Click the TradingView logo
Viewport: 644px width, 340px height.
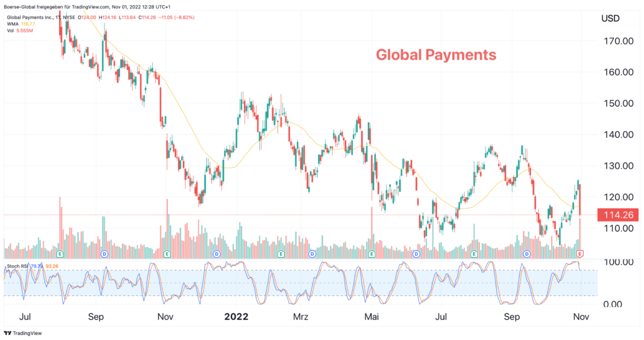[x=23, y=333]
